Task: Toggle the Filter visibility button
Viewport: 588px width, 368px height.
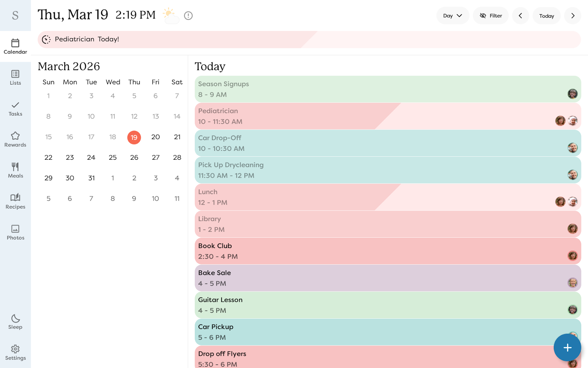Action: pos(491,15)
